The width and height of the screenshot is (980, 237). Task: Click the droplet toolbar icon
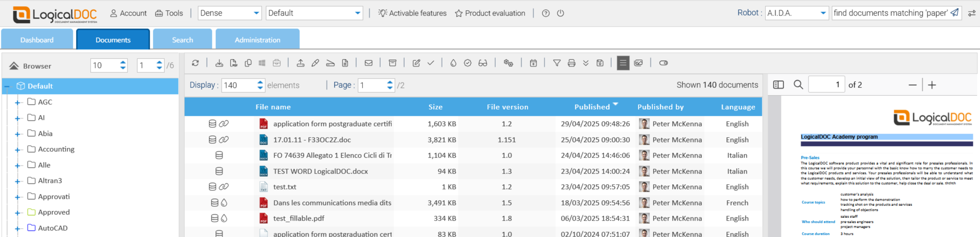[x=453, y=63]
